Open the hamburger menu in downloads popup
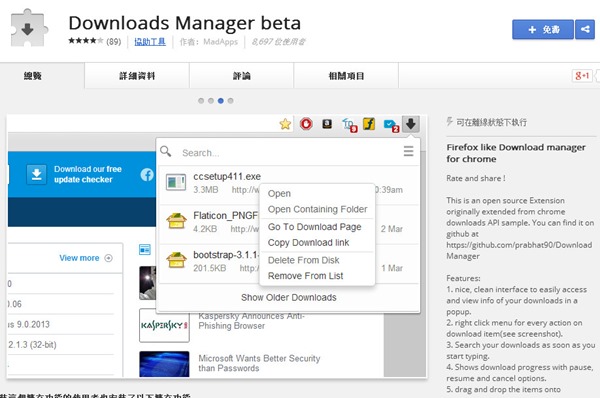 408,151
